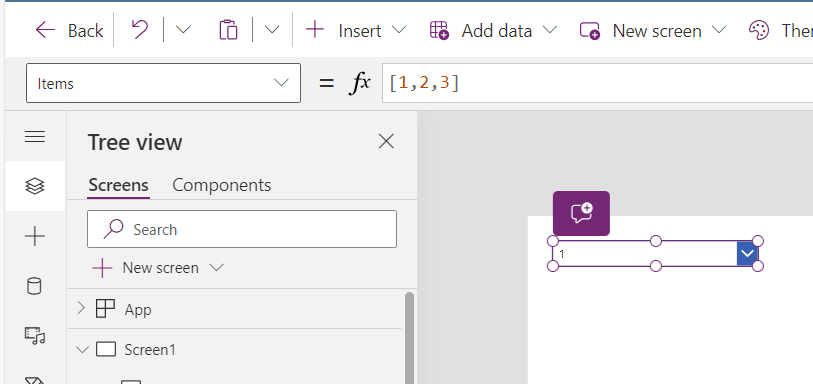Open the Media sidebar icon
This screenshot has width=813, height=384.
35,335
